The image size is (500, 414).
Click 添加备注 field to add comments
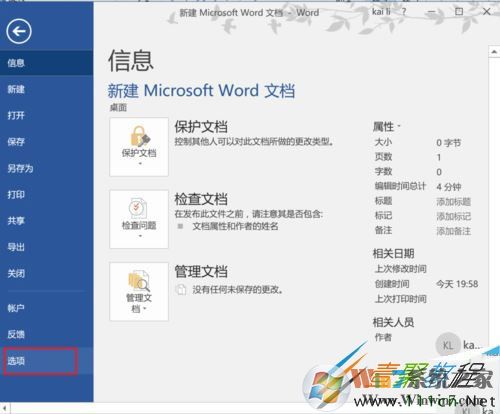coord(453,231)
